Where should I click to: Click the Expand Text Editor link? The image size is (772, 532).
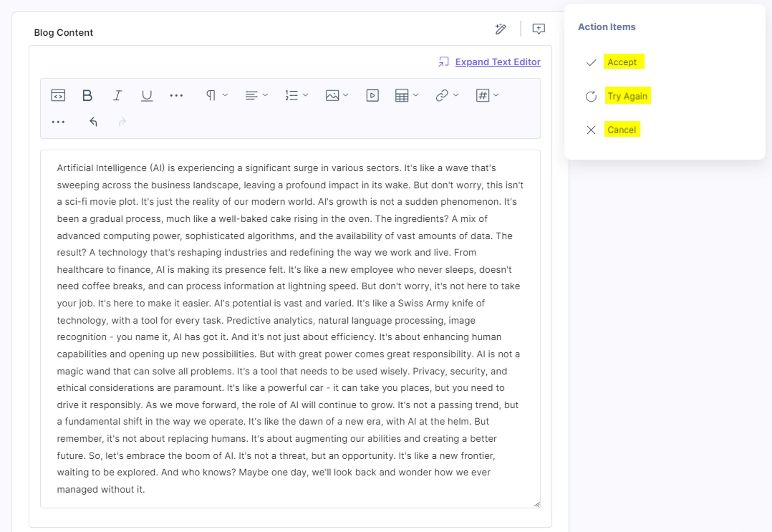coord(498,62)
